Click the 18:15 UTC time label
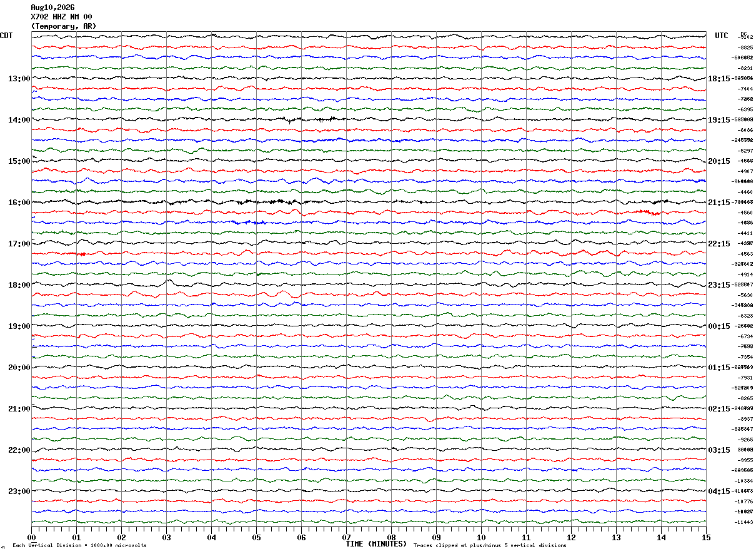 [719, 79]
